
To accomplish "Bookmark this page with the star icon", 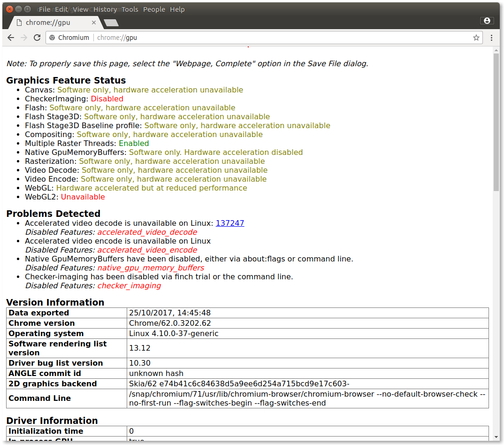I will (476, 38).
